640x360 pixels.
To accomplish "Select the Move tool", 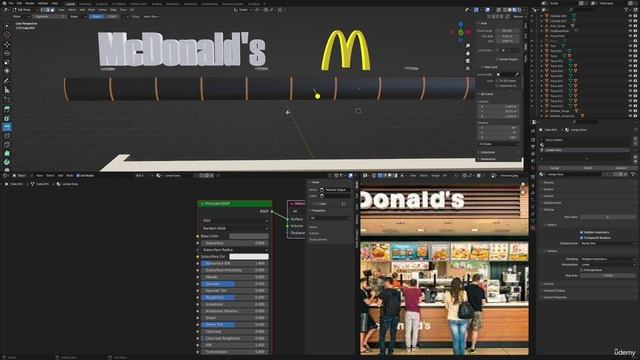I will tap(7, 44).
